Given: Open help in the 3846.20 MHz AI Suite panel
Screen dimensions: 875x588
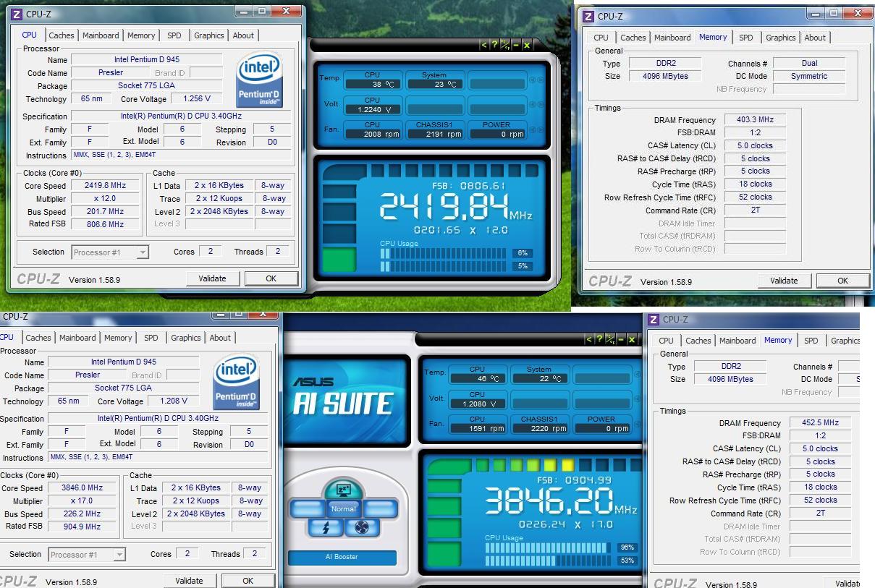Looking at the screenshot, I should [599, 339].
